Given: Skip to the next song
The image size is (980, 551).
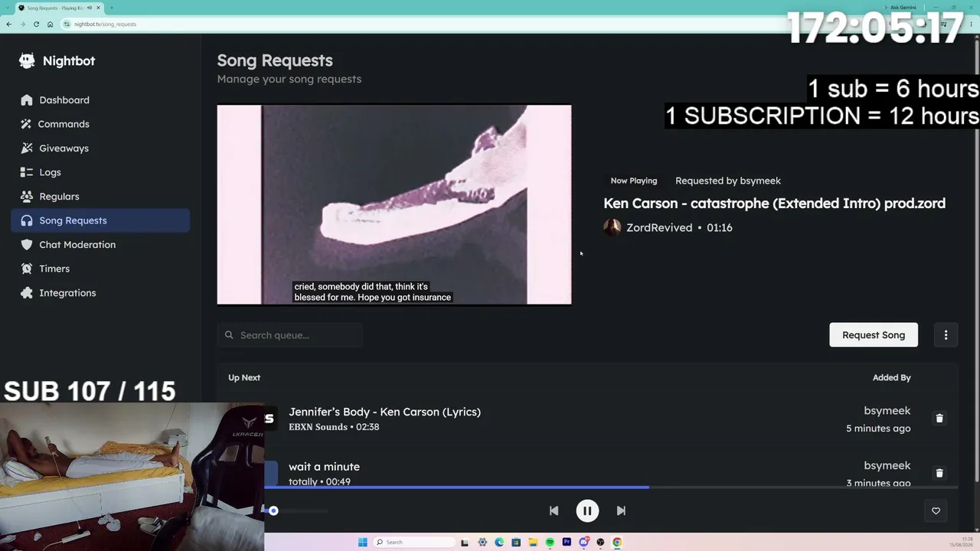Looking at the screenshot, I should pyautogui.click(x=621, y=510).
